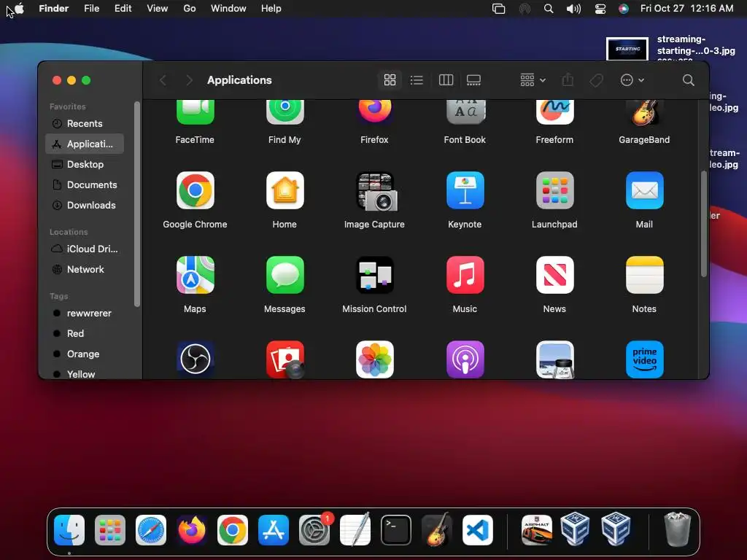The image size is (747, 560).
Task: Open Safari from the Dock
Action: (151, 530)
